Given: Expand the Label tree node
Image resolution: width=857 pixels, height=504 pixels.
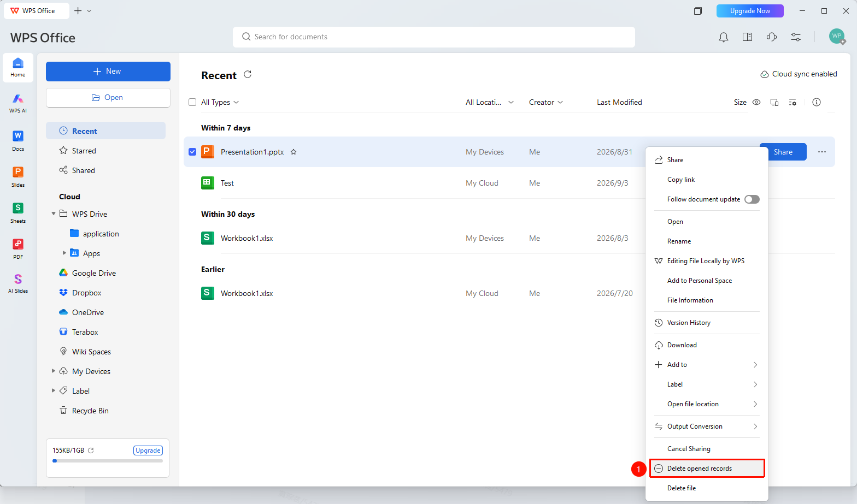Looking at the screenshot, I should [x=54, y=390].
